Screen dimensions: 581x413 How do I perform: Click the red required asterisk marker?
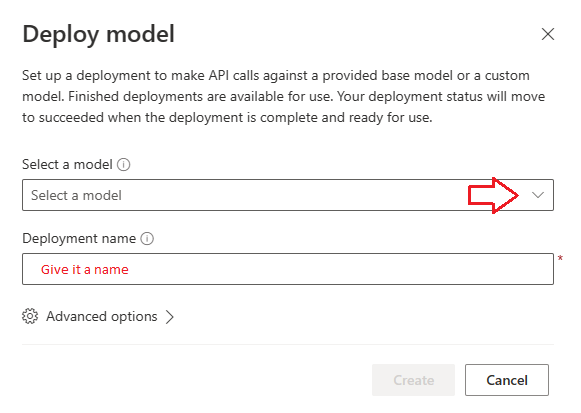coord(560,258)
